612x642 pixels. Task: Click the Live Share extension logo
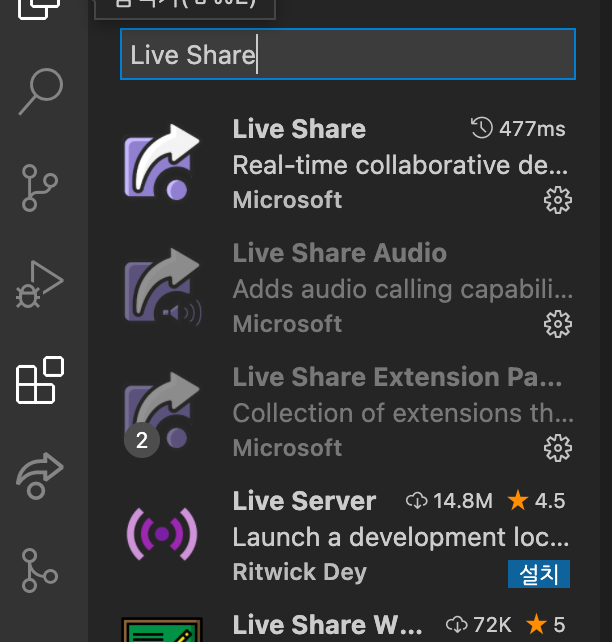tap(162, 162)
